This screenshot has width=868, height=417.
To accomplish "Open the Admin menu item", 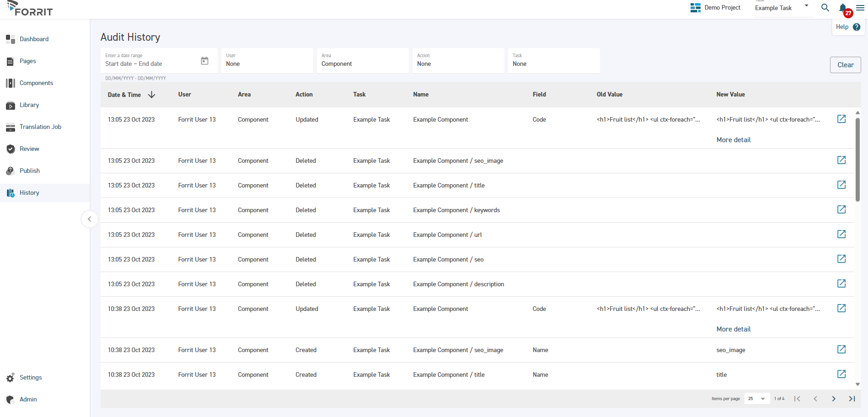I will [10, 399].
